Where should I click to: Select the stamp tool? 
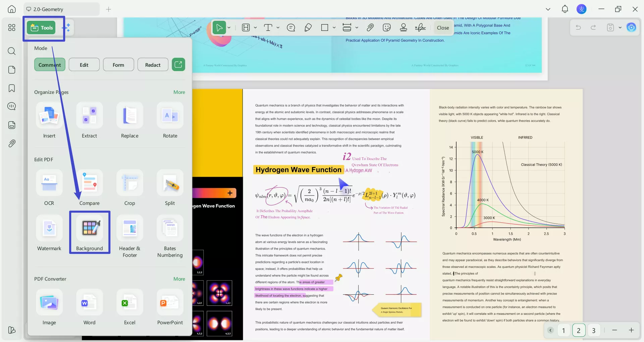point(404,27)
